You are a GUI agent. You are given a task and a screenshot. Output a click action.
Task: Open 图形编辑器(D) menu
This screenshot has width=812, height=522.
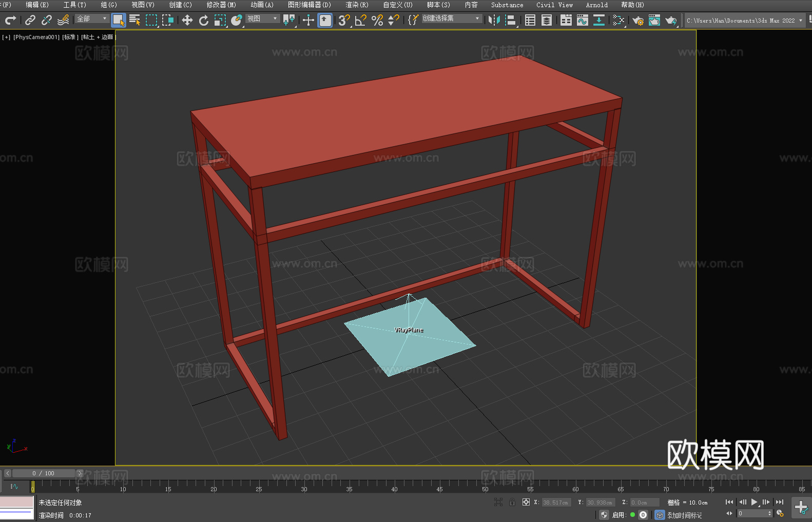(x=310, y=5)
